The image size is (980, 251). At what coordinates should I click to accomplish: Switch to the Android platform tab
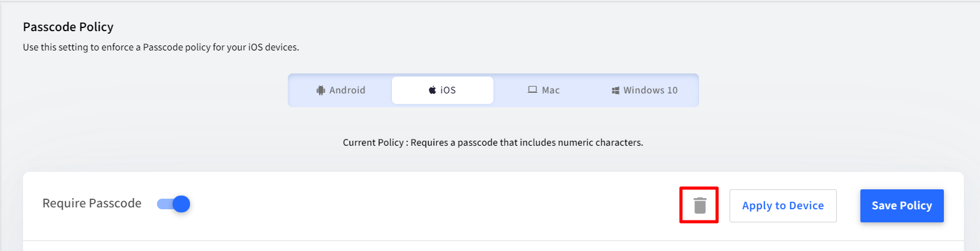tap(341, 90)
